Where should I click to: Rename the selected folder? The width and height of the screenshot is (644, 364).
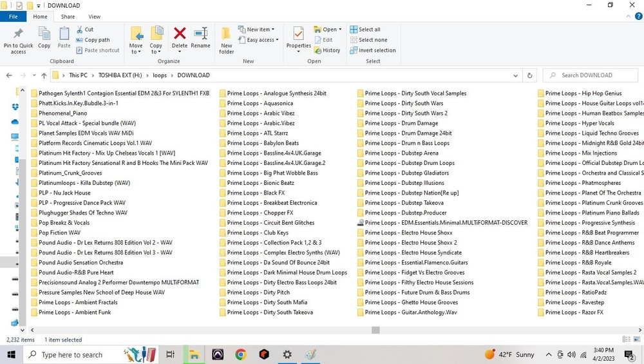point(200,37)
